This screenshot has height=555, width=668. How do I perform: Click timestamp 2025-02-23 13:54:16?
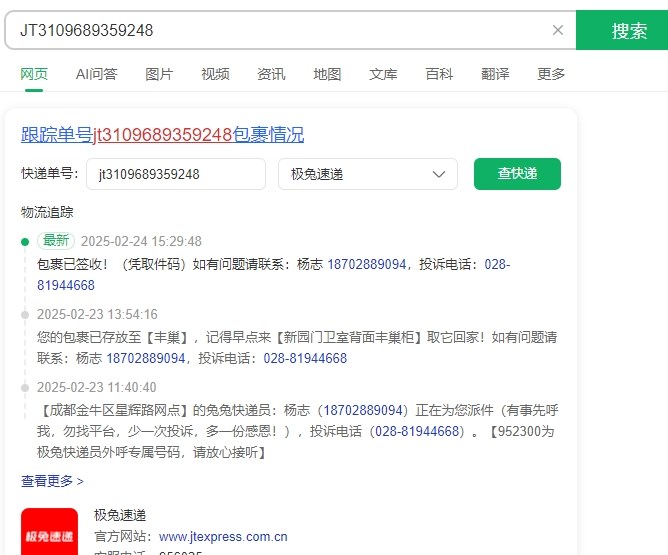[97, 314]
